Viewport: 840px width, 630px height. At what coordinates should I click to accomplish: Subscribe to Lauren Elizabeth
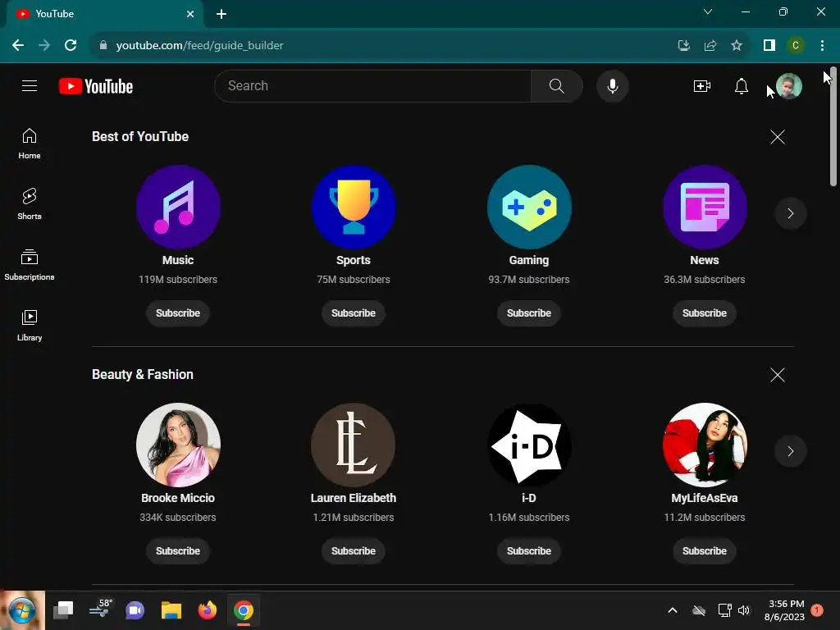click(354, 550)
